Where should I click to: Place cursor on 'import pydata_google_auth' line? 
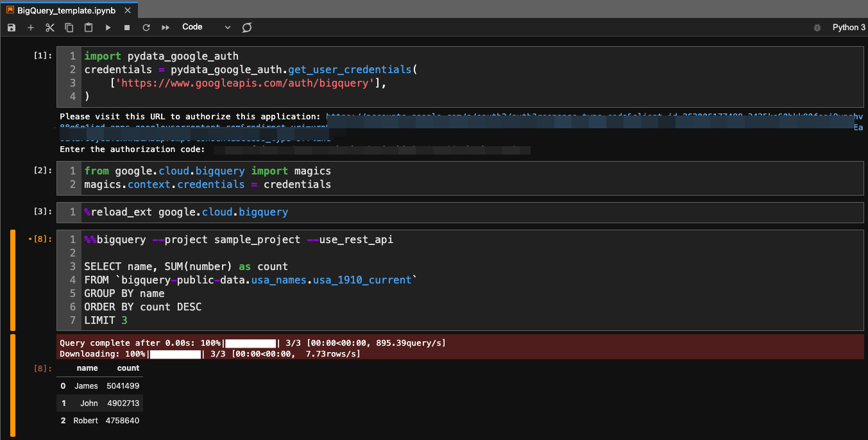pos(161,56)
